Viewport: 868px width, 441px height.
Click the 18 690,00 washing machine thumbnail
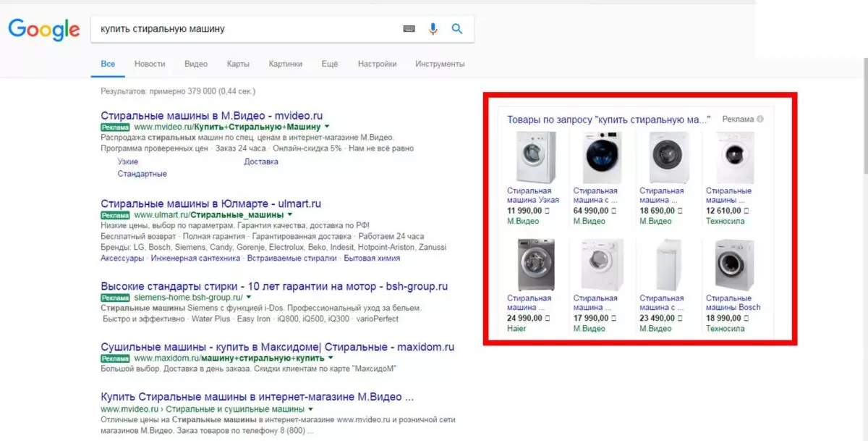click(x=668, y=157)
